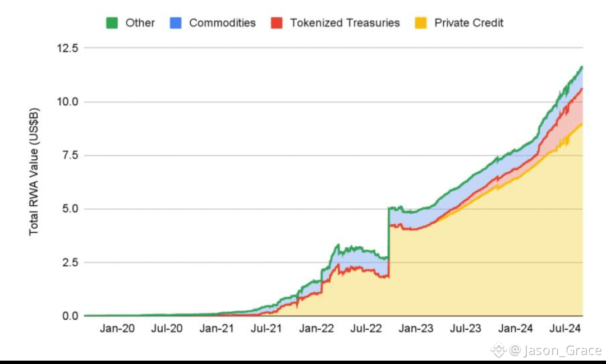Select the Other legend label
606x364 pixels.
click(140, 23)
